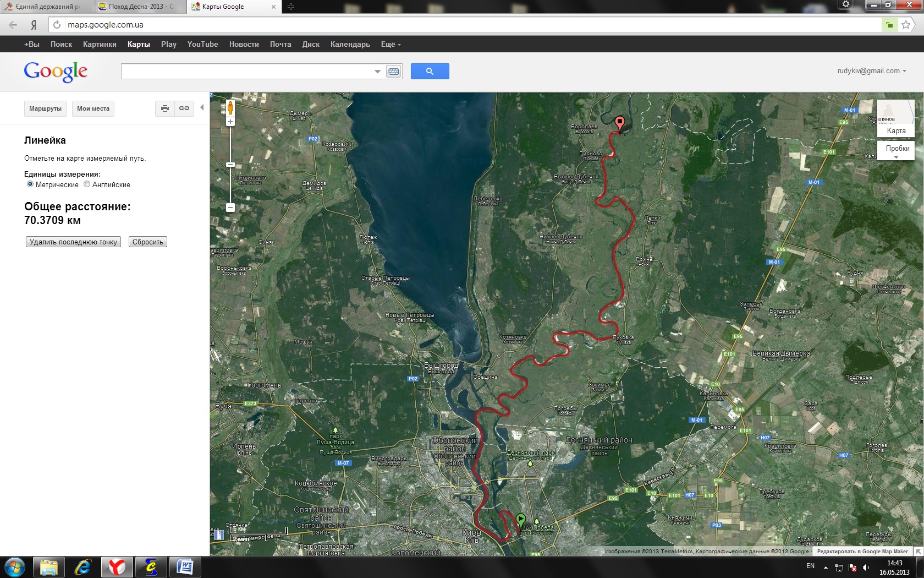
Task: Expand the search box suggestions dropdown arrow
Action: [x=377, y=72]
